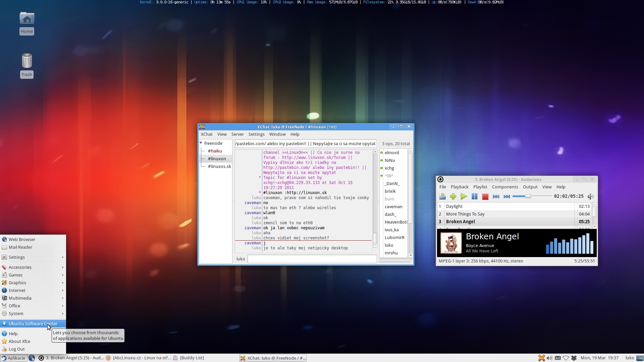Screen dimensions: 644x362
Task: Open XChat Settings menu
Action: (x=257, y=134)
